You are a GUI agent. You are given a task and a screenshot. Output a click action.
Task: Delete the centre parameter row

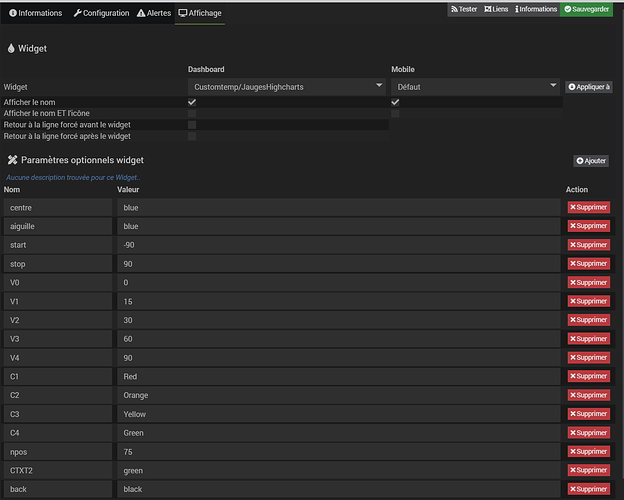pos(589,207)
